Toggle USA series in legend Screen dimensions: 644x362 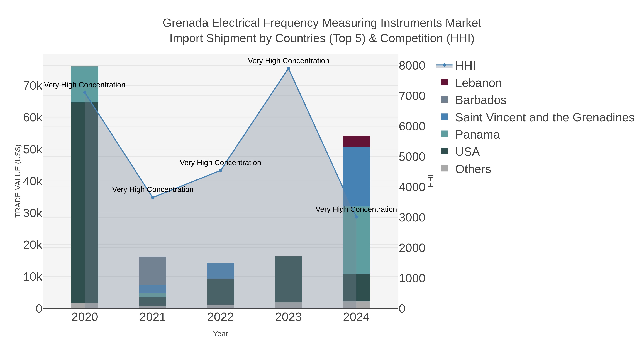pos(460,152)
